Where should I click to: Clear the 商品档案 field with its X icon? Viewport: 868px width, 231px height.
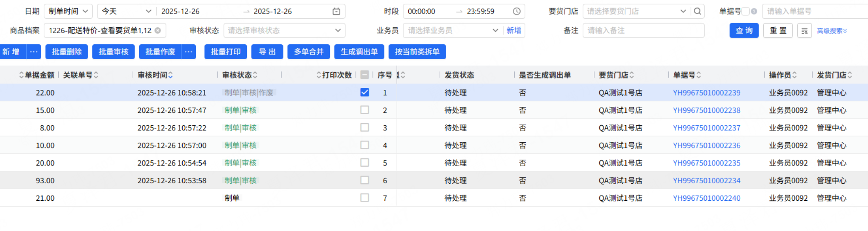click(158, 31)
